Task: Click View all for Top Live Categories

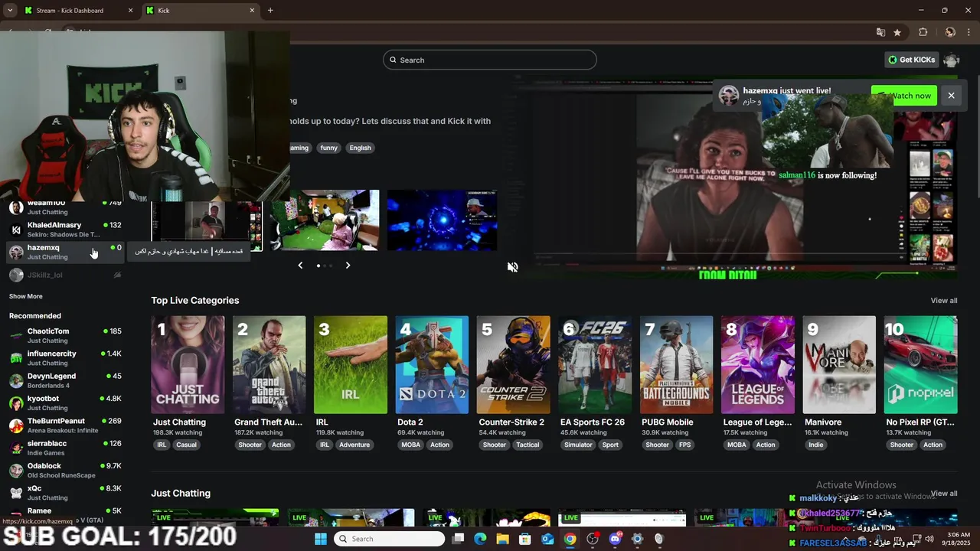Action: (944, 301)
